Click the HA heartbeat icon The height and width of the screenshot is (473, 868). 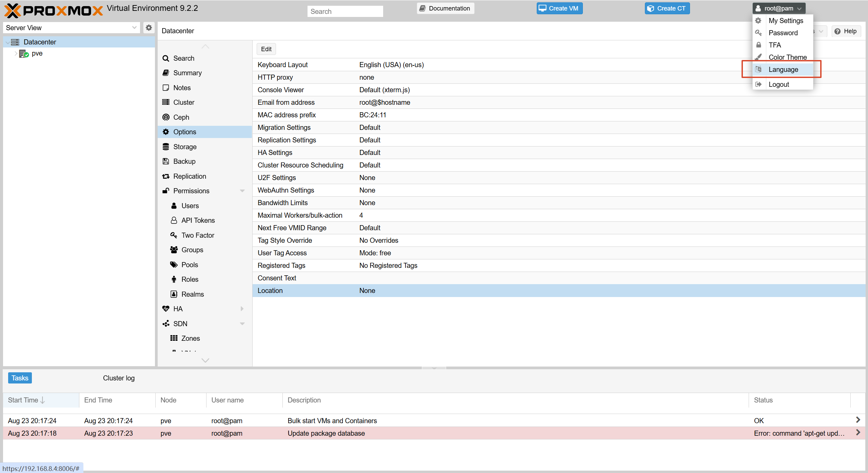pyautogui.click(x=166, y=309)
